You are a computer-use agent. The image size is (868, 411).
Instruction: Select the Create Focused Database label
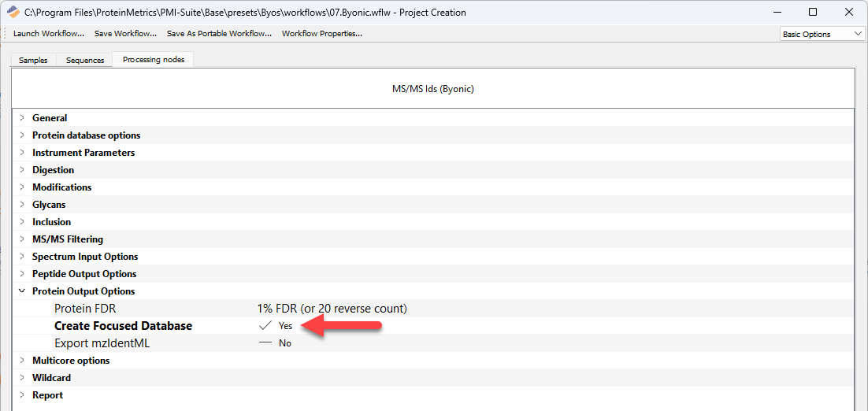click(123, 326)
